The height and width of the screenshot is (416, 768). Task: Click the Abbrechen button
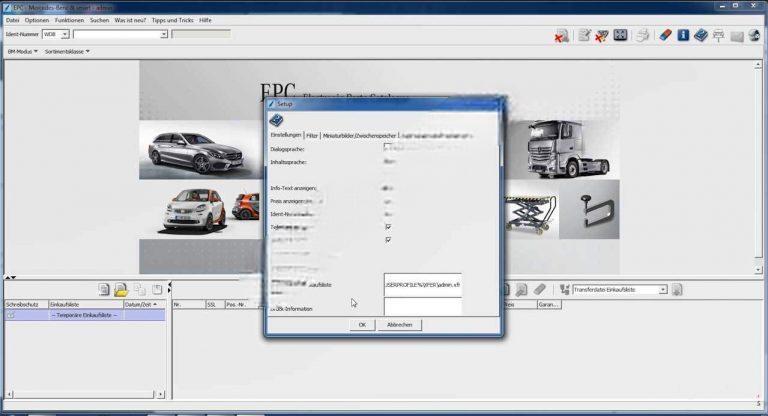click(x=400, y=325)
